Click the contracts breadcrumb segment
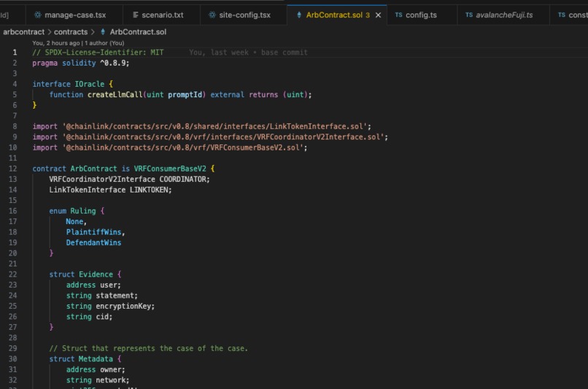The height and width of the screenshot is (389, 588). pyautogui.click(x=71, y=32)
